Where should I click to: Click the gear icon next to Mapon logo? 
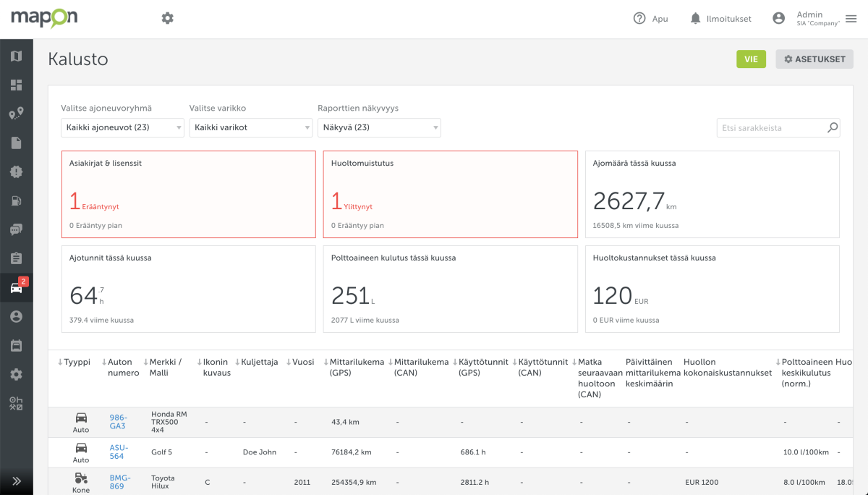pos(168,18)
